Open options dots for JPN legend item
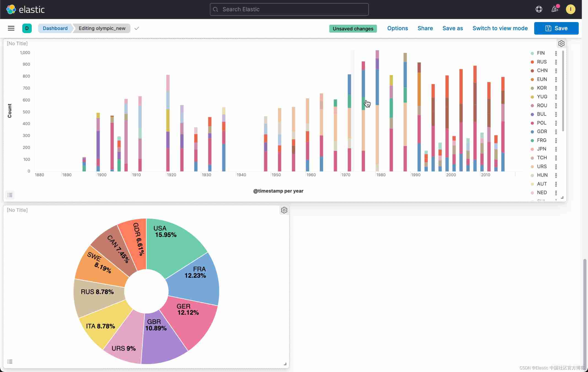The width and height of the screenshot is (588, 372). click(556, 149)
